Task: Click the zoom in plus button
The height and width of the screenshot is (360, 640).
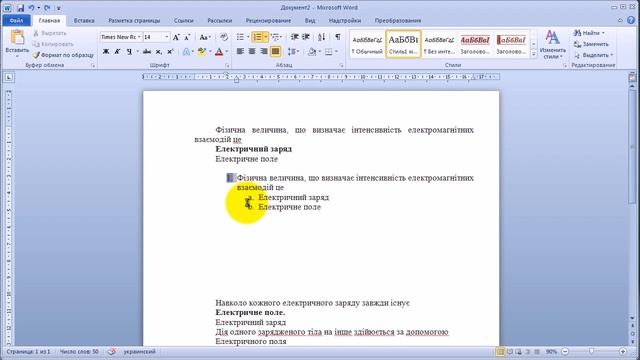Action: coord(623,351)
